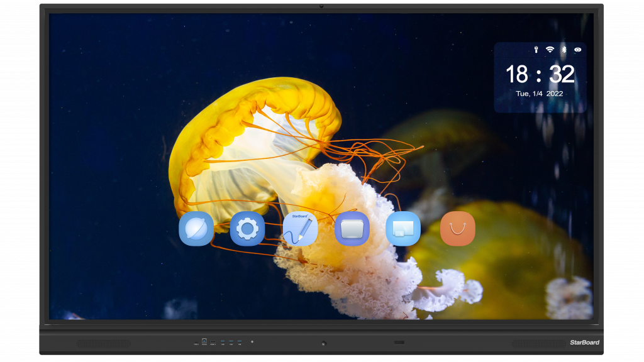Toggle Bluetooth in the status row
This screenshot has height=362, width=644.
(564, 50)
